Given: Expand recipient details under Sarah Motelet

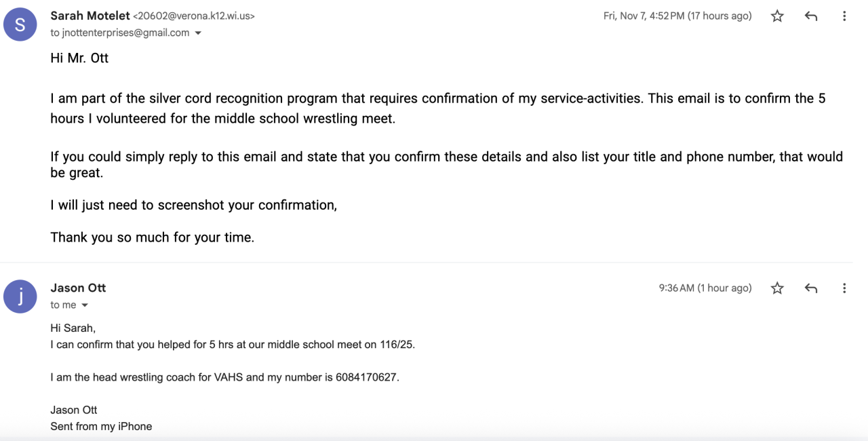Looking at the screenshot, I should [198, 33].
